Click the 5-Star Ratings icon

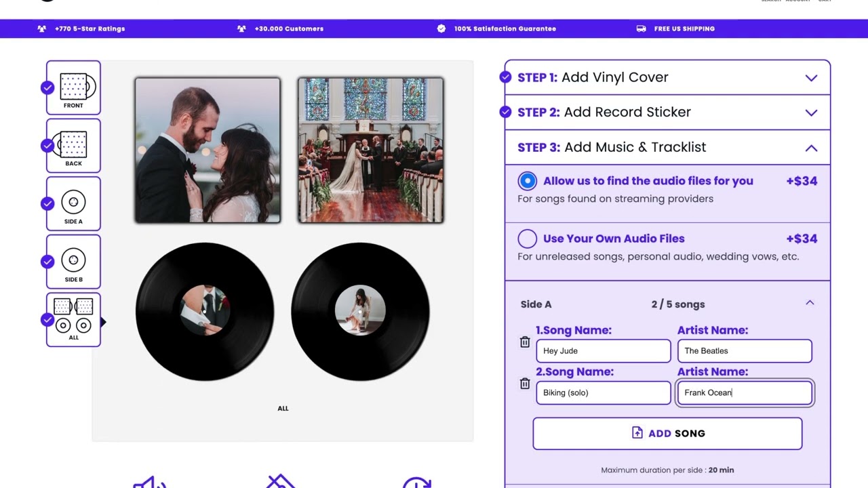pos(42,28)
